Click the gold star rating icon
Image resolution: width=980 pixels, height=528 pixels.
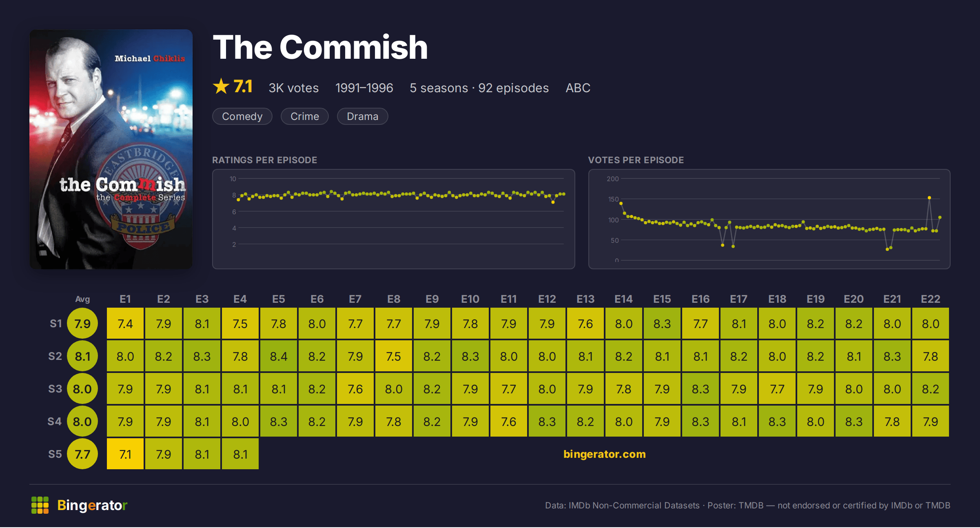coord(221,87)
